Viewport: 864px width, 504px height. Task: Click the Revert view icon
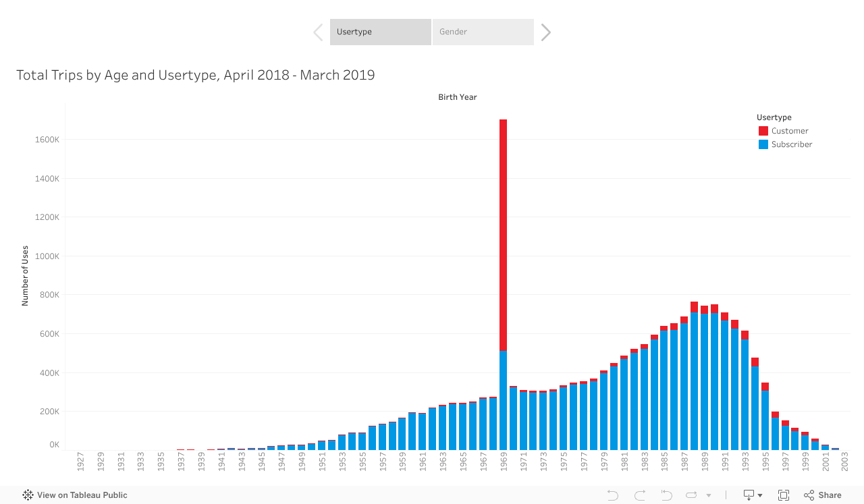coord(666,495)
